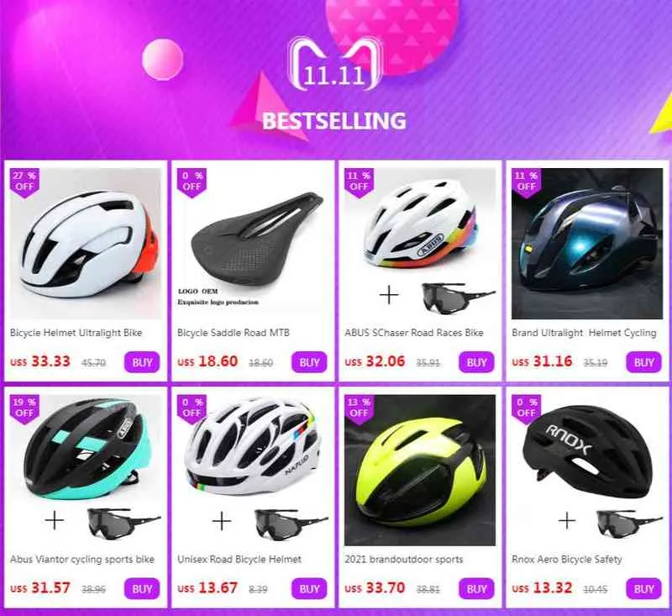Click sunglasses image under ABUS SChaser helmet
Screen dimensions: 672x616
[458, 297]
